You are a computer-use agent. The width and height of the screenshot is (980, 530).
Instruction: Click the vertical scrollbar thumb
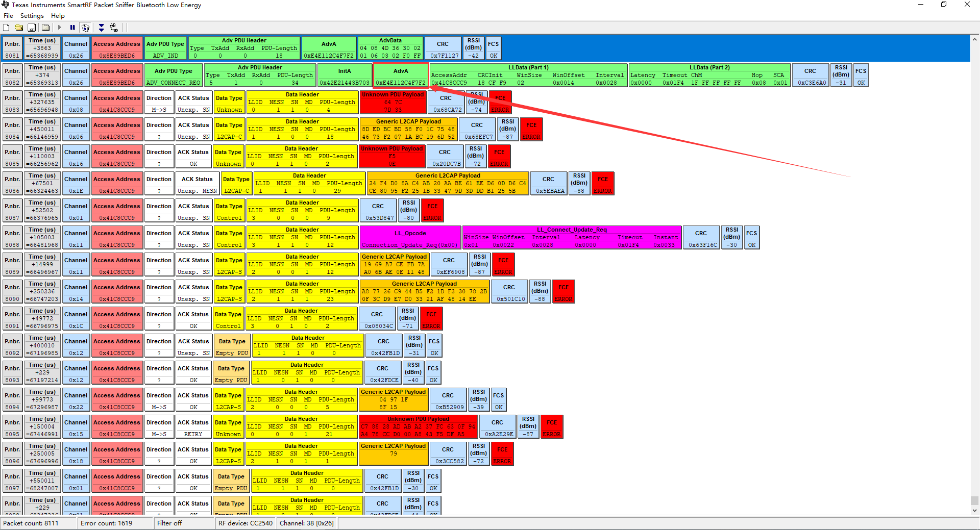[x=975, y=500]
